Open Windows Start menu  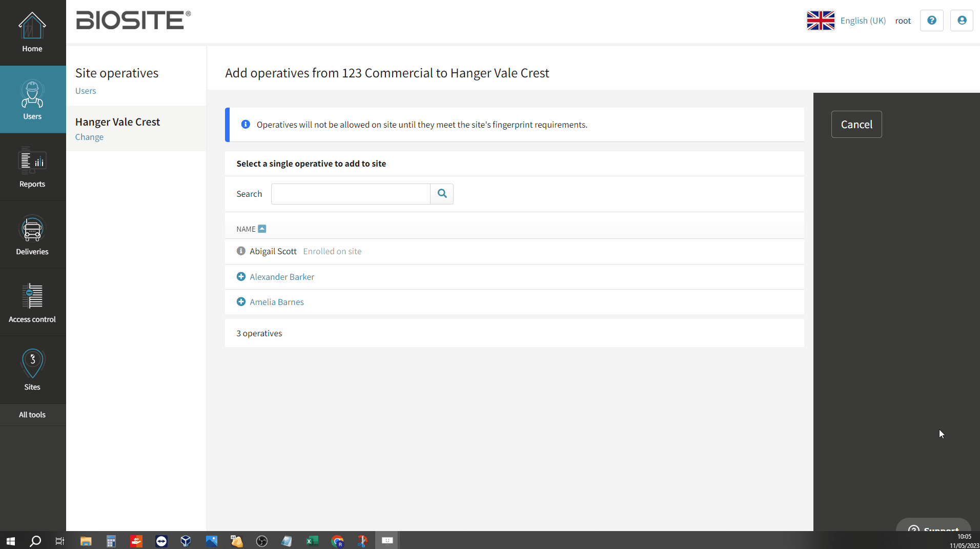(11, 541)
